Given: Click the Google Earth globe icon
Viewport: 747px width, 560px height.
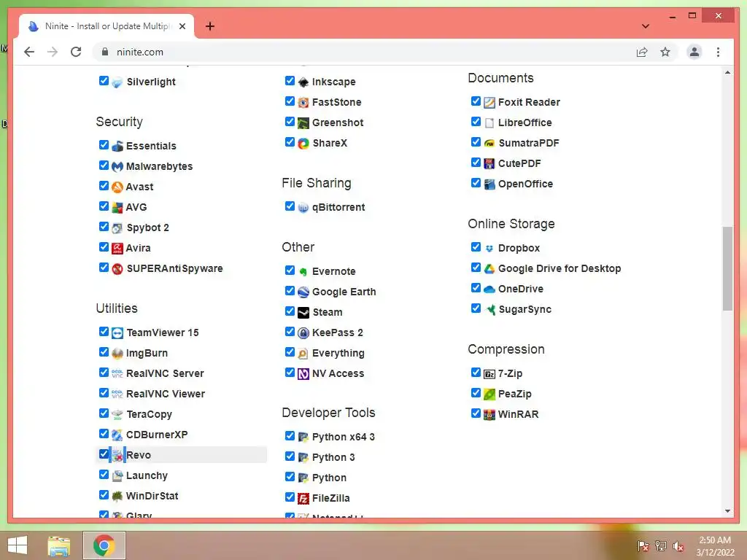Looking at the screenshot, I should 303,292.
